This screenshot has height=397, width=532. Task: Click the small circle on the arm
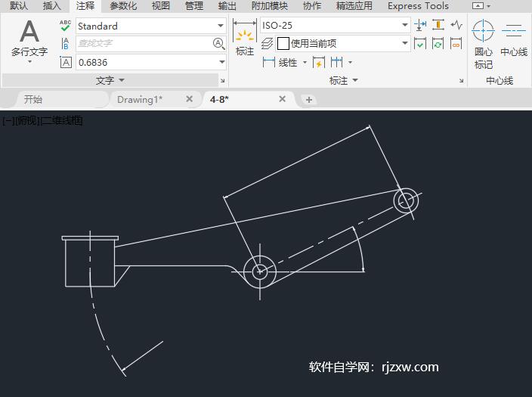point(406,201)
